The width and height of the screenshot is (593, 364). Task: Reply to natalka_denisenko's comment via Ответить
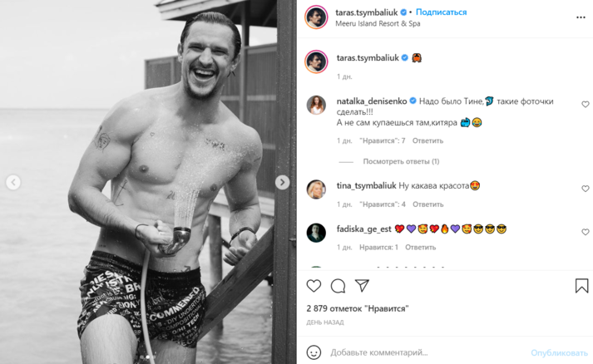[x=427, y=141]
